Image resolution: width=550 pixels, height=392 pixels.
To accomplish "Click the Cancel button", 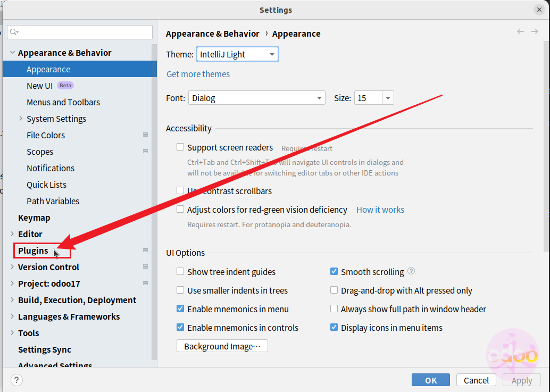I will 476,380.
